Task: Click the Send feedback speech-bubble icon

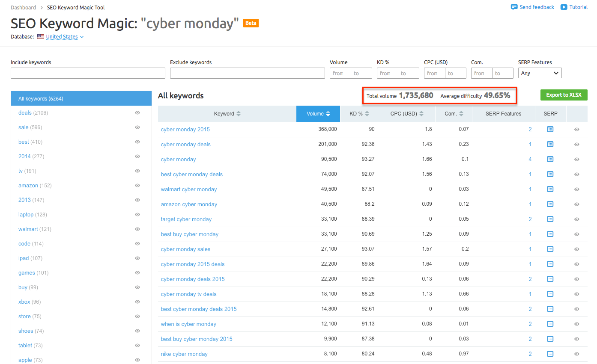Action: point(513,7)
